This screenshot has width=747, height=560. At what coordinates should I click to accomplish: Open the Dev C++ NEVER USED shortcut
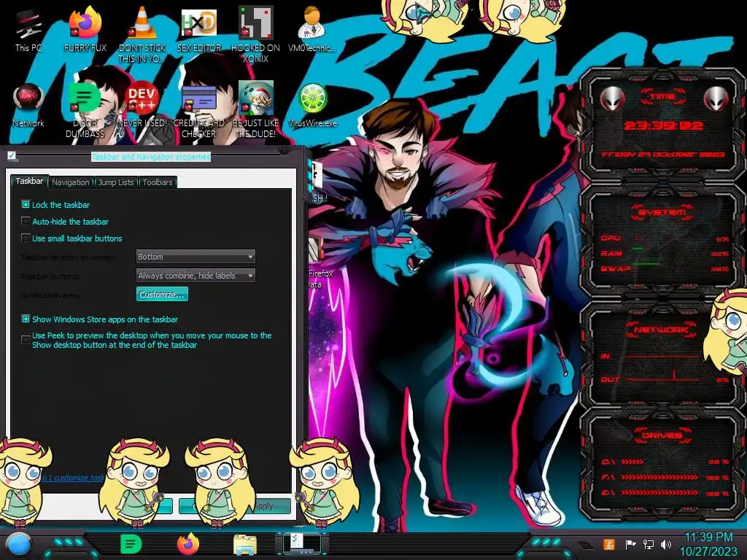coord(142,105)
